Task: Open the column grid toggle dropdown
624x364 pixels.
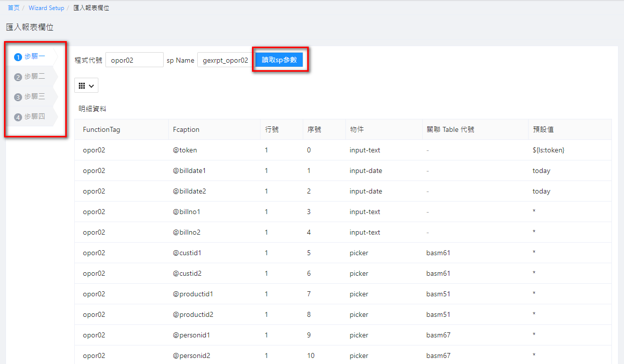Action: (x=86, y=86)
